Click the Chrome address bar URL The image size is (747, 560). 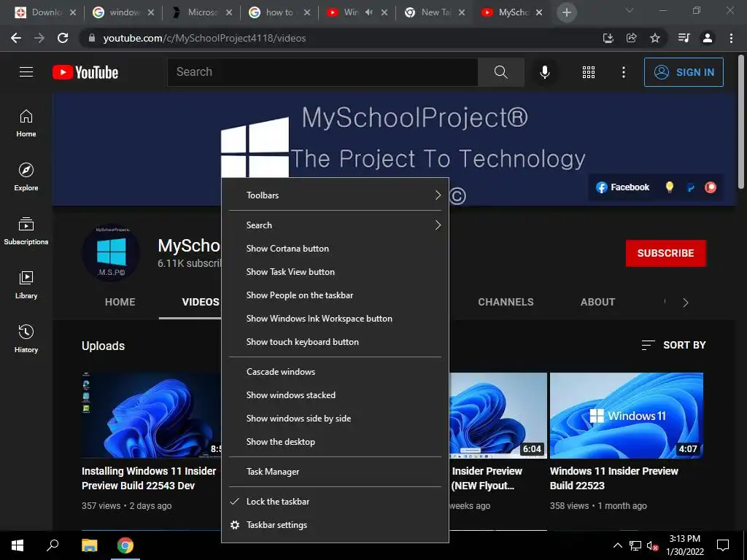[x=204, y=38]
